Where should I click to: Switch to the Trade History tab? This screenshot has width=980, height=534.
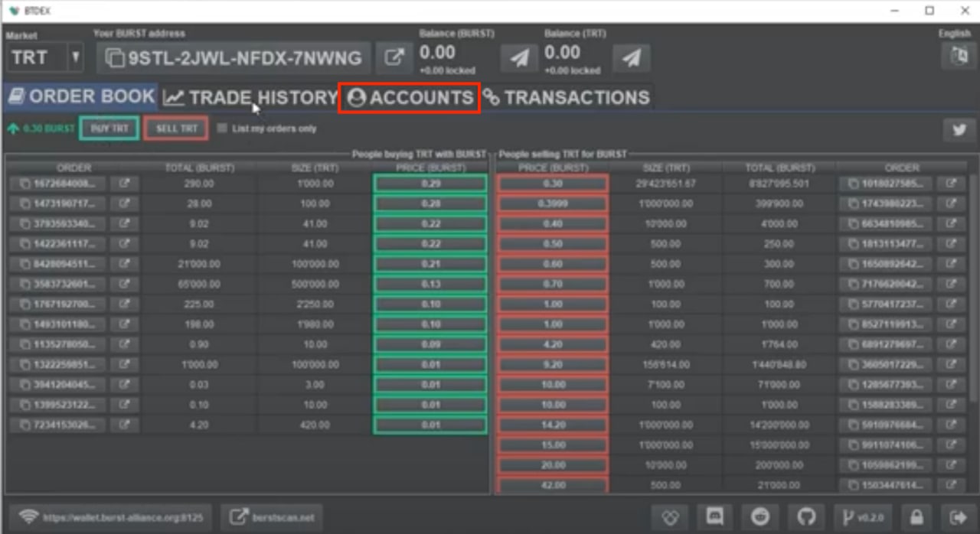[x=250, y=97]
